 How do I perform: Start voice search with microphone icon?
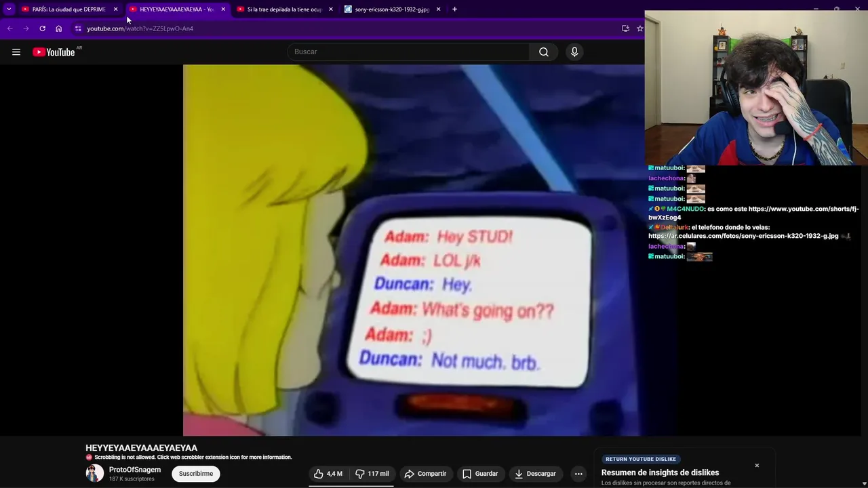574,52
